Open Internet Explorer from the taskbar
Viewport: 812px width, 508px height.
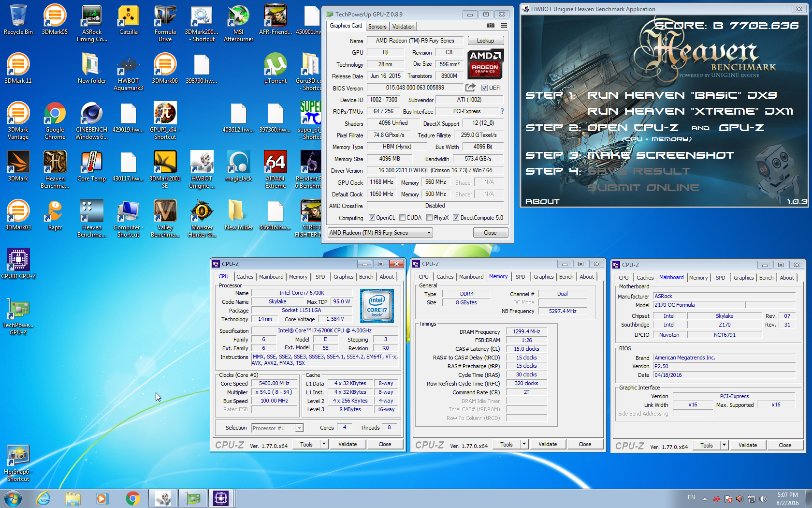click(x=43, y=498)
